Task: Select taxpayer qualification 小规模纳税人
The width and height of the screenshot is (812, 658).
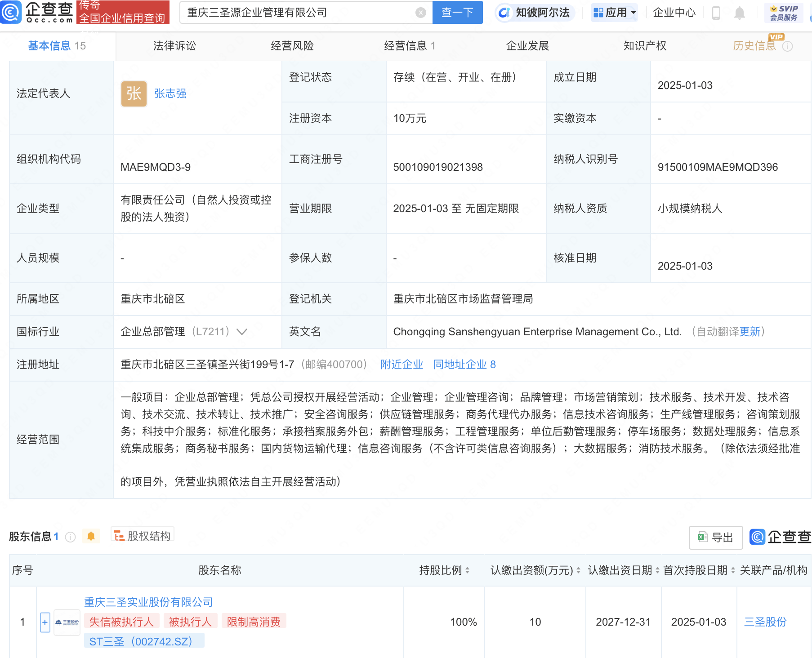Action: pos(690,209)
